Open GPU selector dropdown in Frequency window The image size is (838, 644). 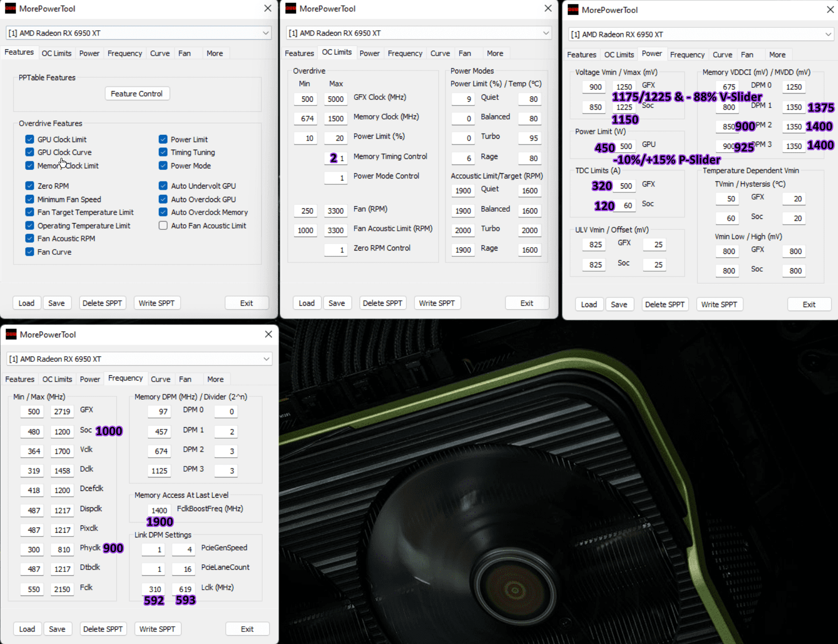[x=139, y=359]
